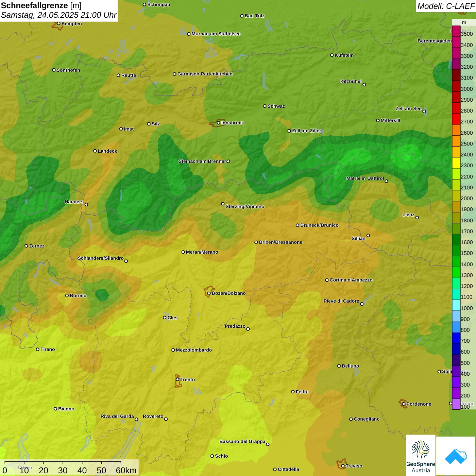Click the date Samstag, 24.05.2025 21:00 Uhr
Screen dimensions: 476x476
tap(58, 15)
